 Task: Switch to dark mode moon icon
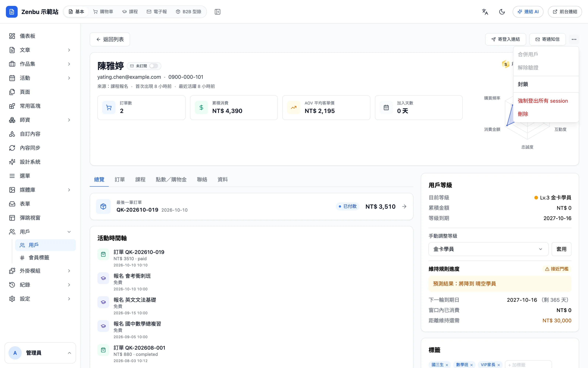point(502,12)
